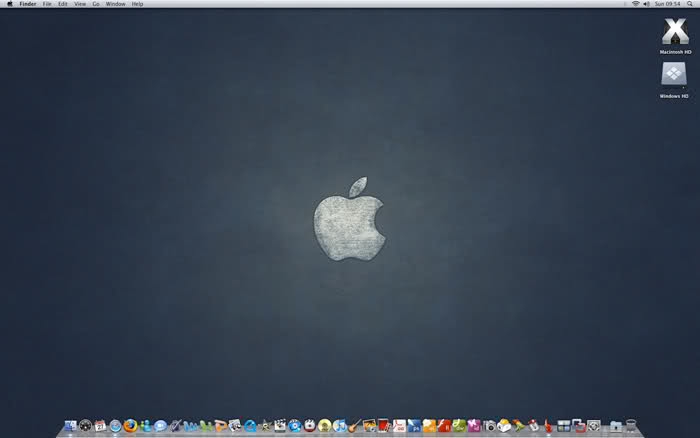This screenshot has width=700, height=438.
Task: Open Firefox browser in the dock
Action: 130,425
